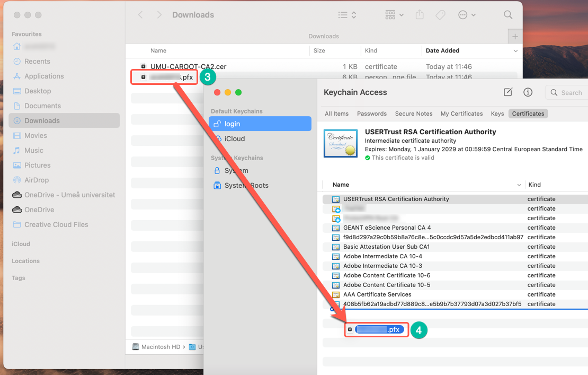Click the Movies film icon
The width and height of the screenshot is (588, 375).
click(x=17, y=135)
